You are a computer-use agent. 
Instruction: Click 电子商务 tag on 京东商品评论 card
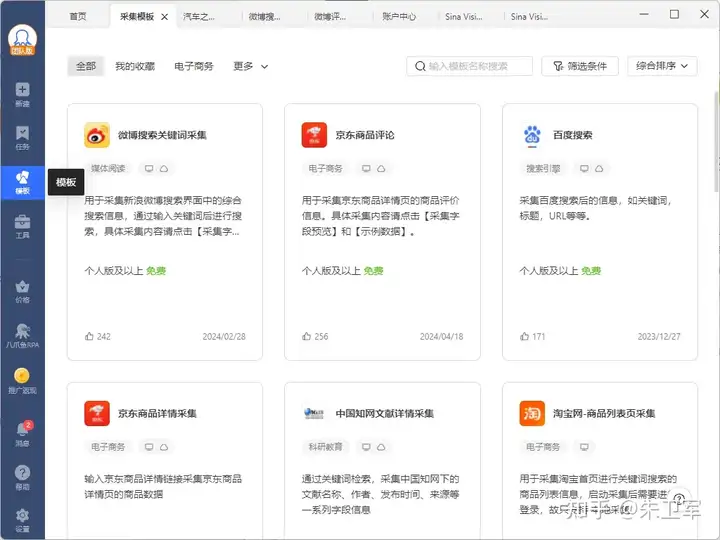326,169
